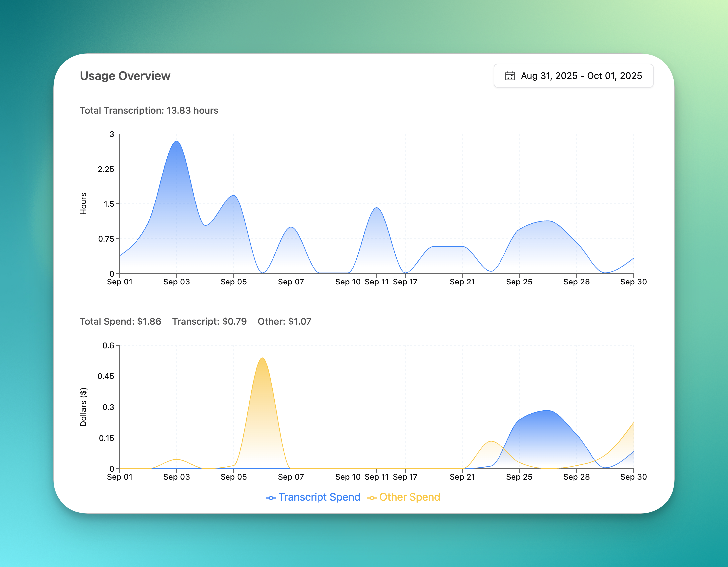
Task: Click Sep 11 peak in transcription chart
Action: (x=377, y=208)
